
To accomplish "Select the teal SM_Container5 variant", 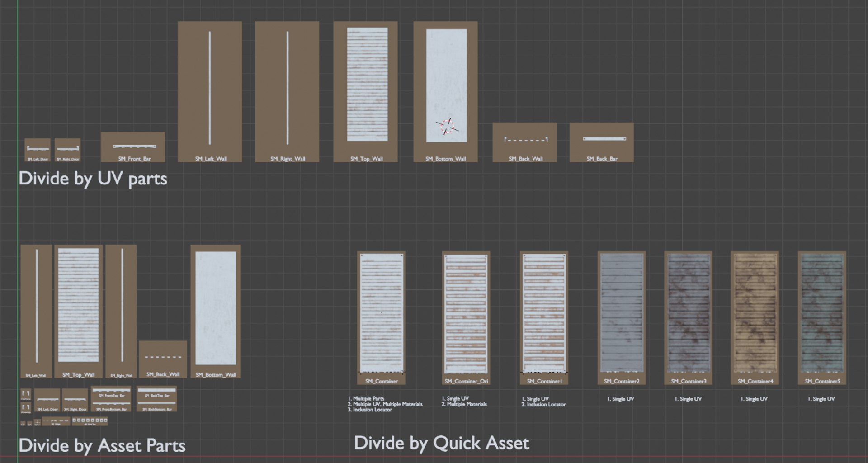I will click(822, 318).
